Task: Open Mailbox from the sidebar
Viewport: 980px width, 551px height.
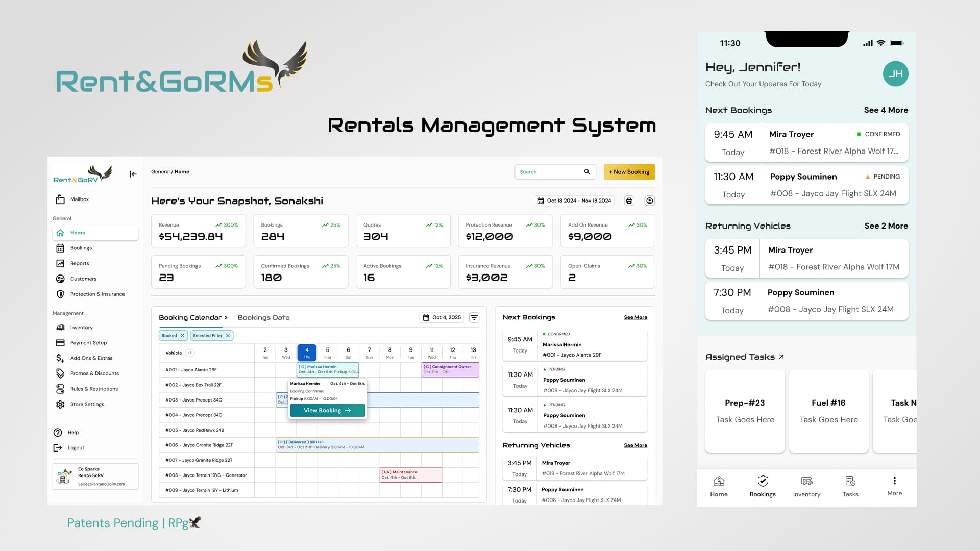Action: 79,199
